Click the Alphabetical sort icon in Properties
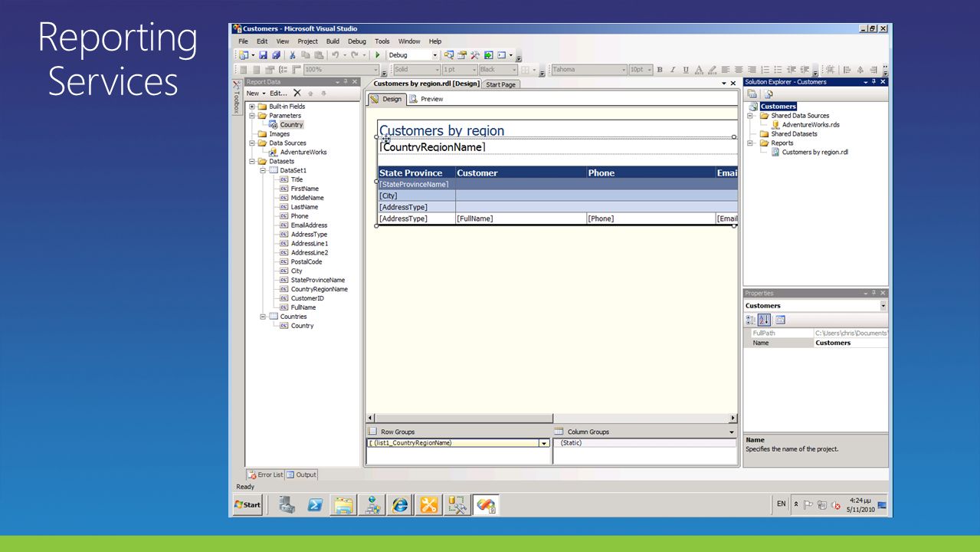This screenshot has width=980, height=552. tap(765, 320)
